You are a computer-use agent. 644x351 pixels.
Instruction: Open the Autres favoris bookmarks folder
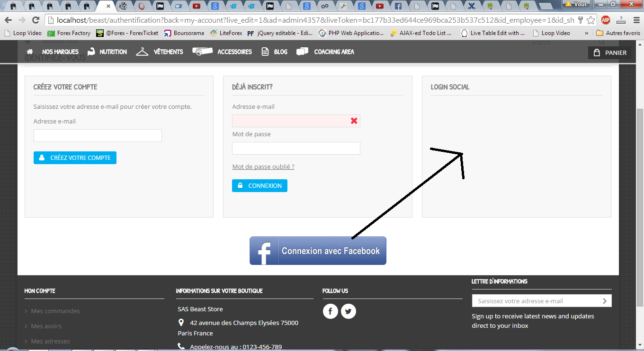(x=618, y=33)
